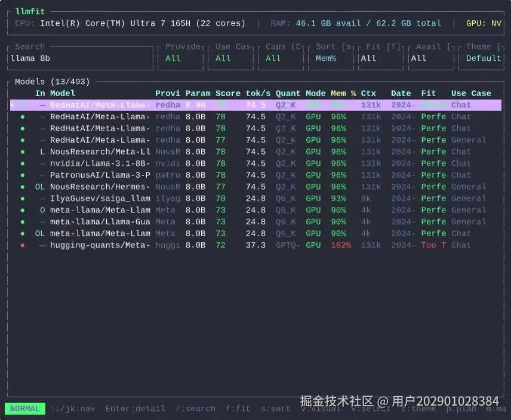Click the 'huggi' provider cell
Screen dimensions: 511x420
168,245
